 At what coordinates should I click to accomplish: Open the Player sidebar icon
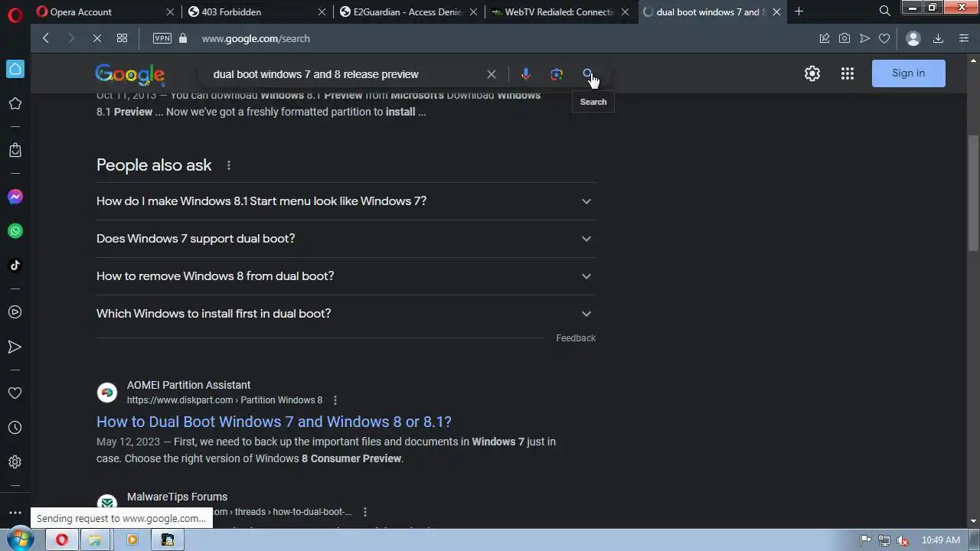point(15,312)
